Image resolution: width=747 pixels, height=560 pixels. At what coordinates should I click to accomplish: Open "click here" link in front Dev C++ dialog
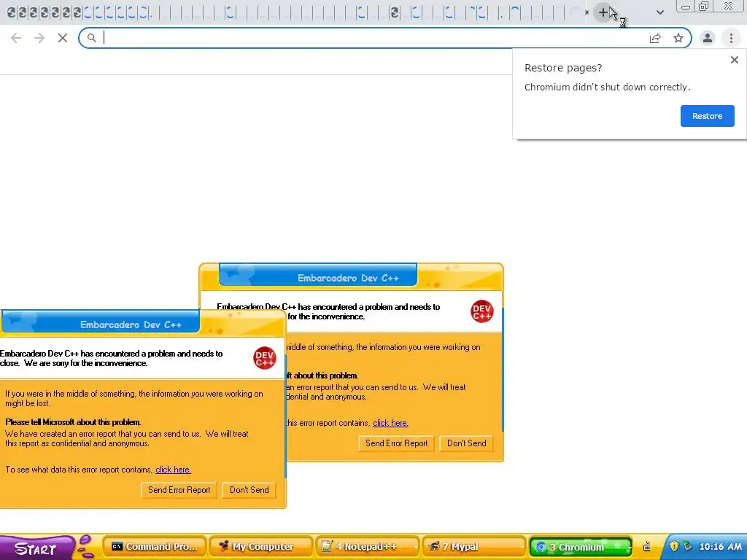173,470
